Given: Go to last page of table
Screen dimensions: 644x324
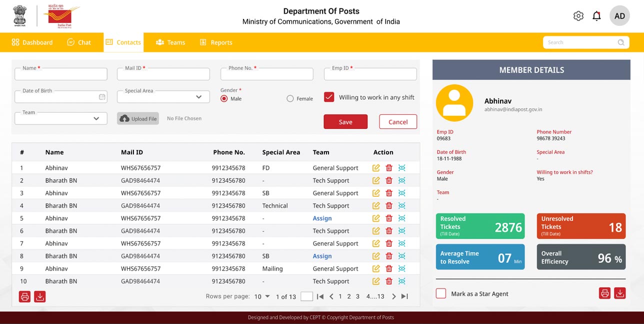Looking at the screenshot, I should [405, 297].
